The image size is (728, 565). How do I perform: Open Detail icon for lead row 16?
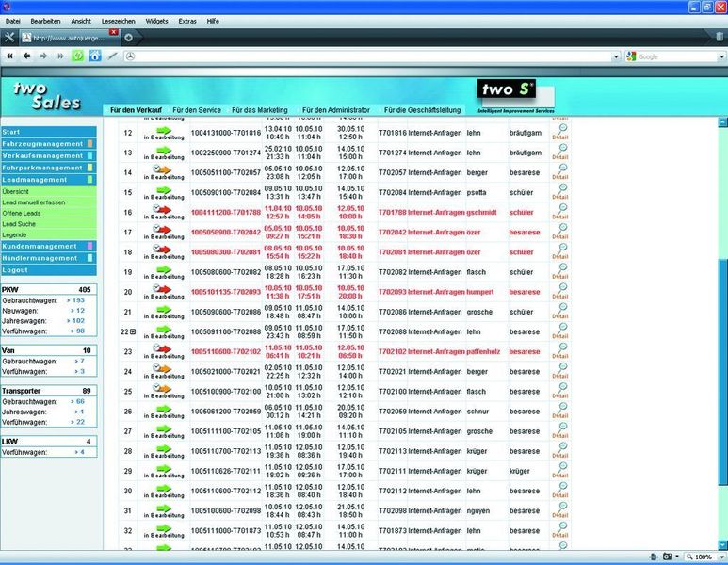coord(560,212)
